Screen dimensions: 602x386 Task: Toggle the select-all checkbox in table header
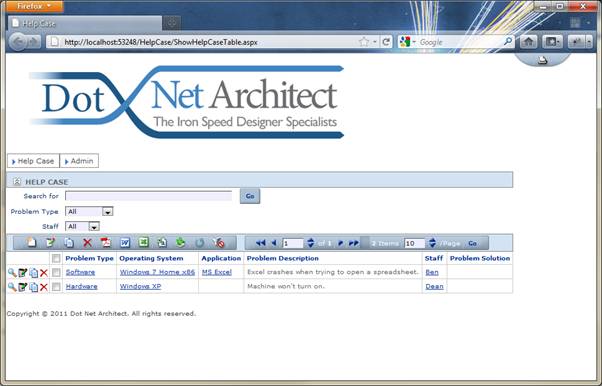[56, 258]
